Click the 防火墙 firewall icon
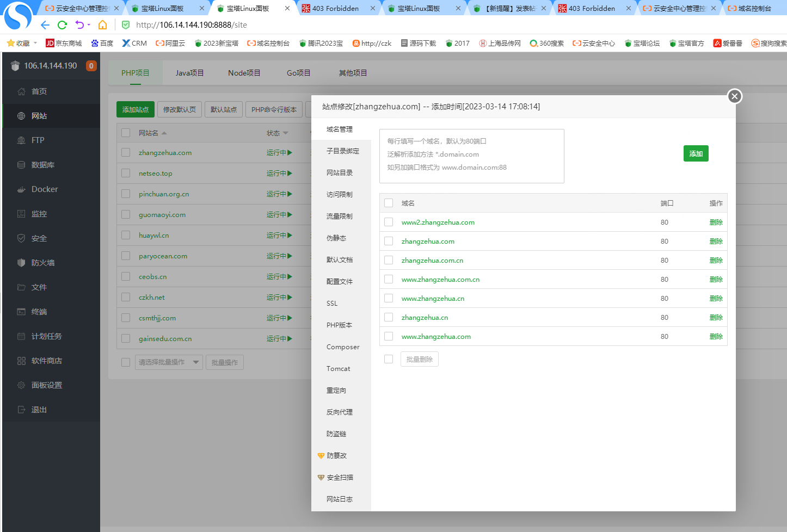The height and width of the screenshot is (532, 787). pos(21,263)
